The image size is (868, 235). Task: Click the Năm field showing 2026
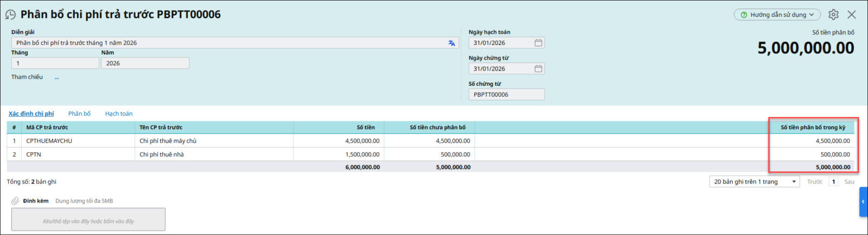tap(145, 63)
